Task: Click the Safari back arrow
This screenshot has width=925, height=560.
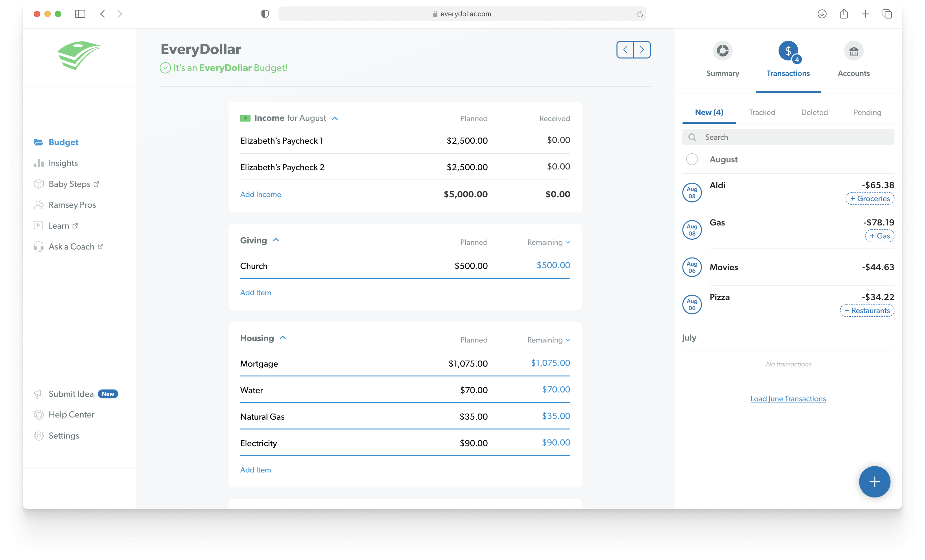Action: pos(103,14)
